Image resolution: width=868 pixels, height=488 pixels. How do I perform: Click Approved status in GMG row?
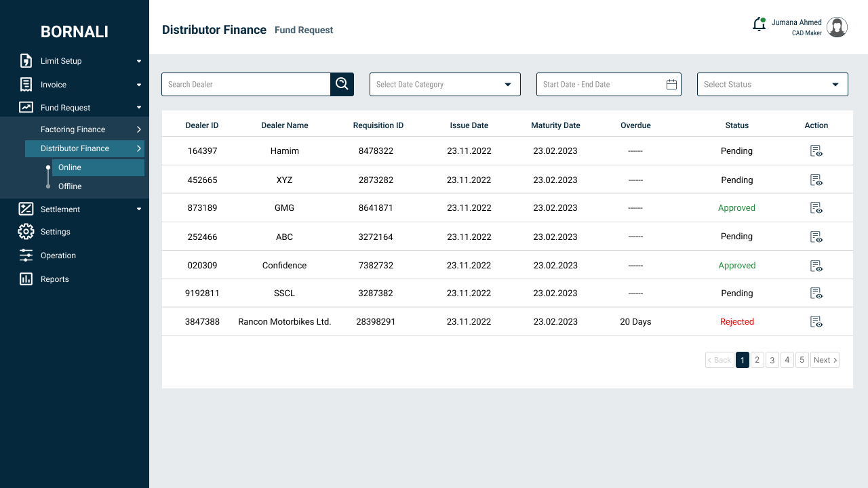pos(737,208)
